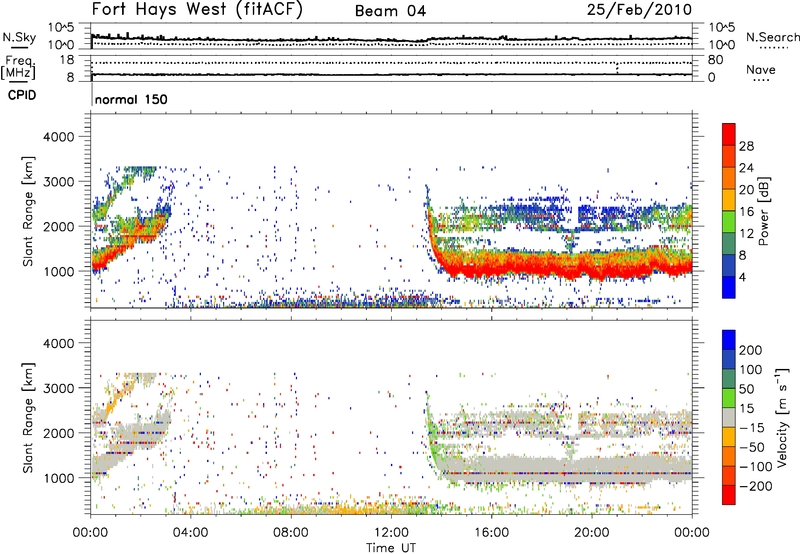Click the '80' tick on the Nave axis
Viewport: 800px width, 554px height.
(x=715, y=60)
